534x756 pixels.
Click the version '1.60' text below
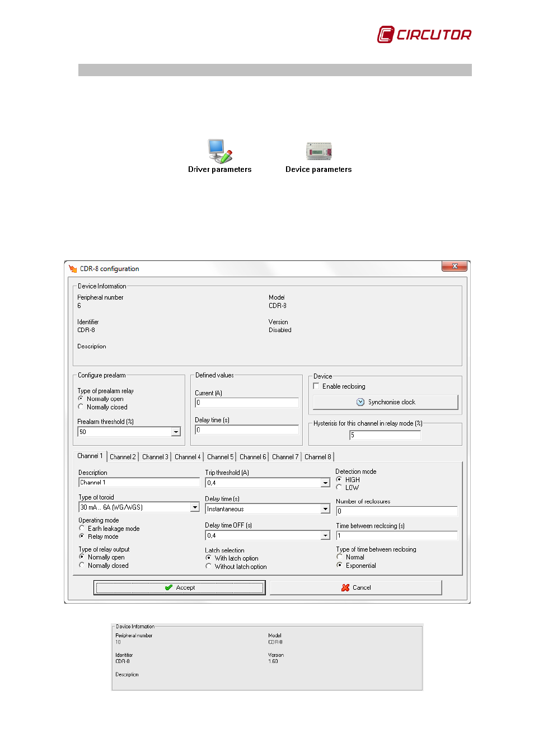[x=273, y=661]
